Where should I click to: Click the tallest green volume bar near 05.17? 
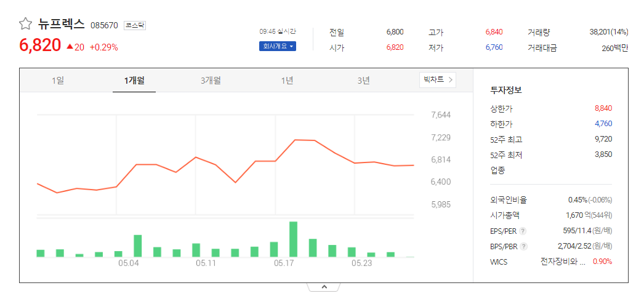293,239
